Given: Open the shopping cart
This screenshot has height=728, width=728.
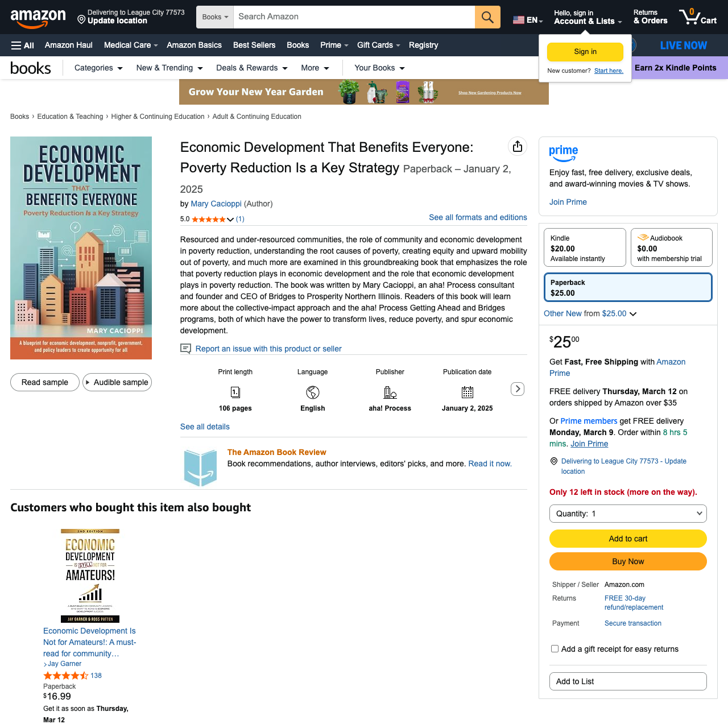Looking at the screenshot, I should [698, 16].
